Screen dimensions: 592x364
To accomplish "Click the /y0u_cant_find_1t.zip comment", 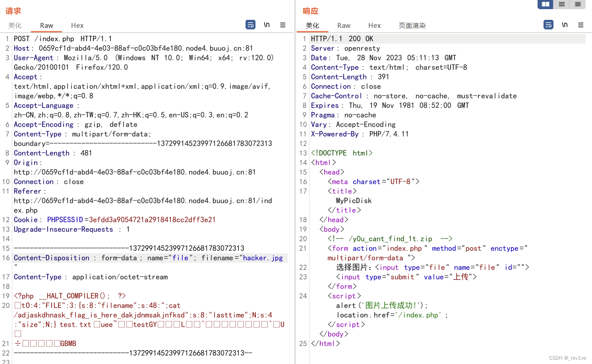I will [x=390, y=239].
